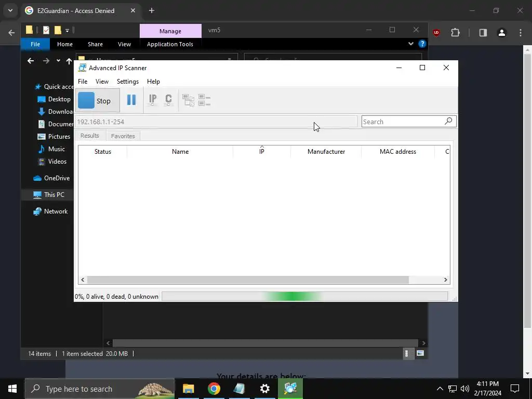Sort by the MAC address column header

pyautogui.click(x=397, y=152)
